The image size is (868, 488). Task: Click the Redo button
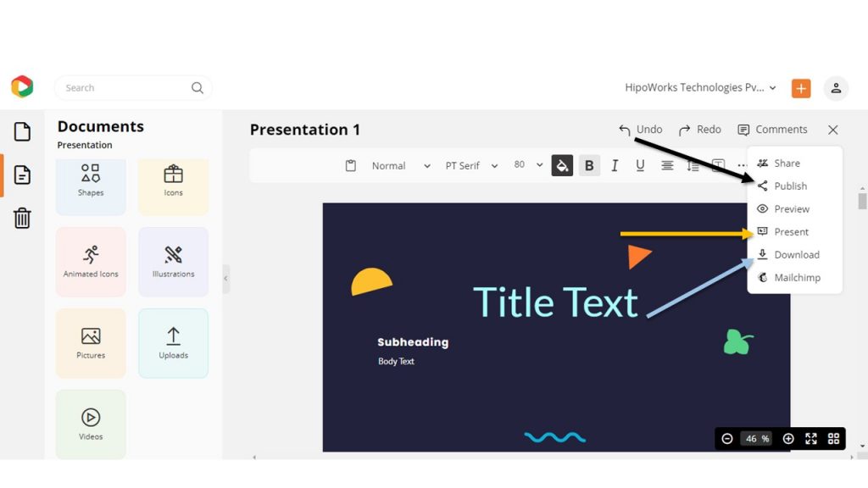click(700, 130)
